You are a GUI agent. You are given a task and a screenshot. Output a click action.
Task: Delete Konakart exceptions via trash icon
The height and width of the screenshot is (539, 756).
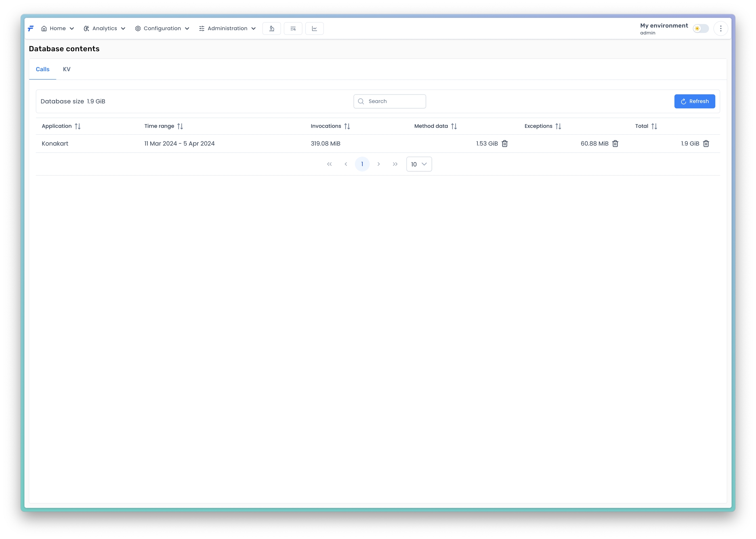coord(615,144)
